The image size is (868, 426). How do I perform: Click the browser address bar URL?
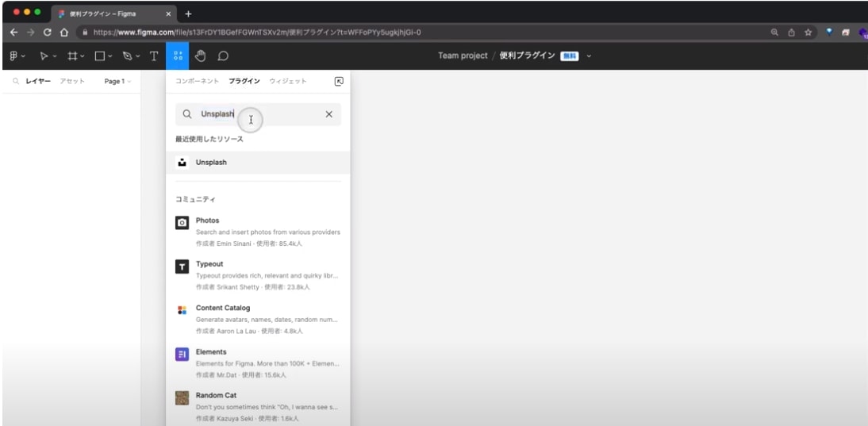click(x=257, y=33)
